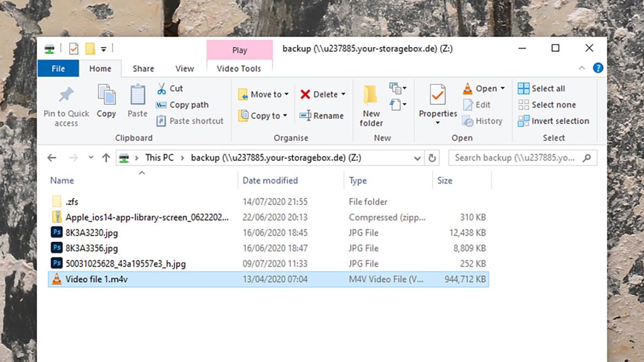Click Paste shortcut in the ribbon

click(x=190, y=121)
